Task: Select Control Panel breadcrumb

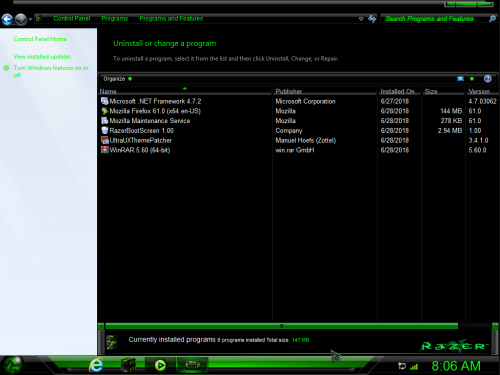Action: point(72,18)
